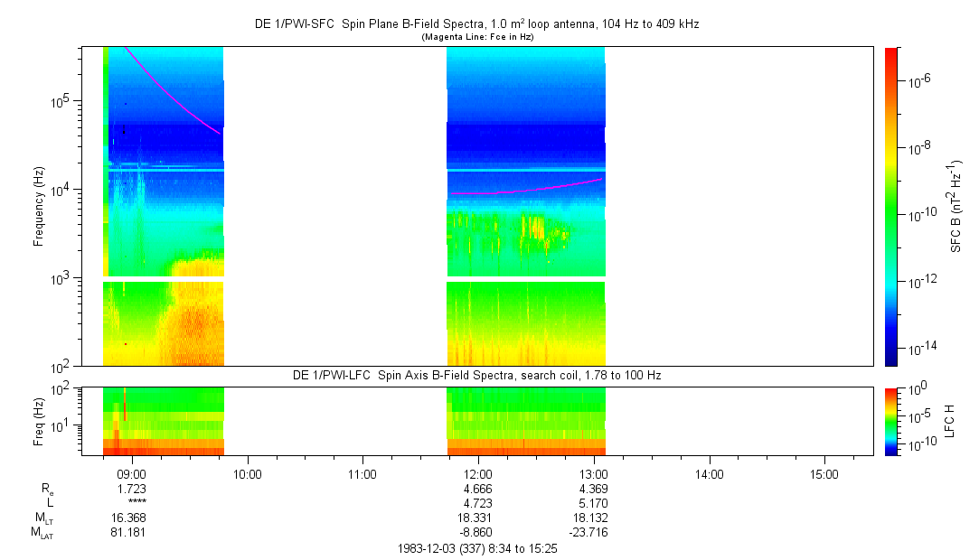Click the 09:00 time axis tick label
This screenshot has height=560, width=979.
(x=132, y=473)
